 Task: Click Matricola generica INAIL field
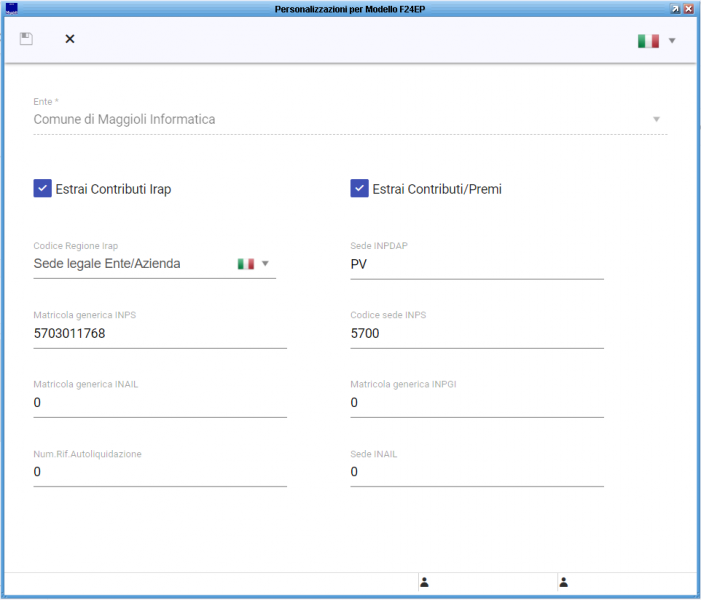point(160,403)
